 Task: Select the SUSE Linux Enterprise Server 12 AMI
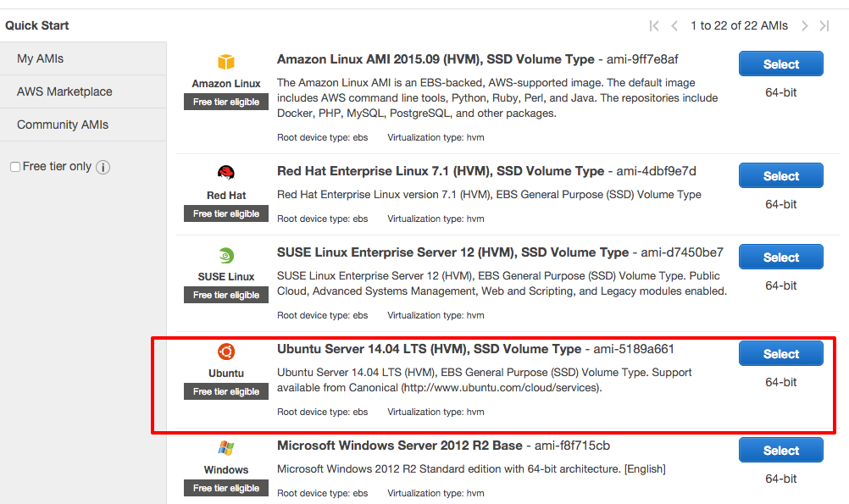point(780,258)
